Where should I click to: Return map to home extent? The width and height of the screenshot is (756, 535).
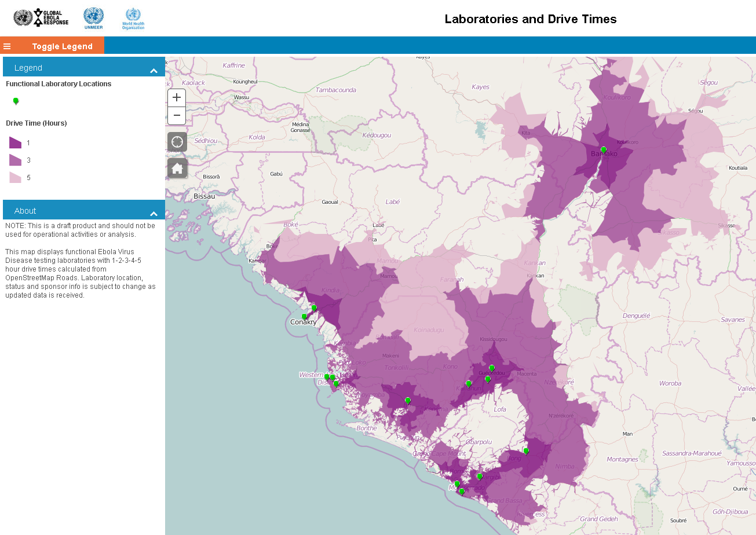[x=177, y=168]
